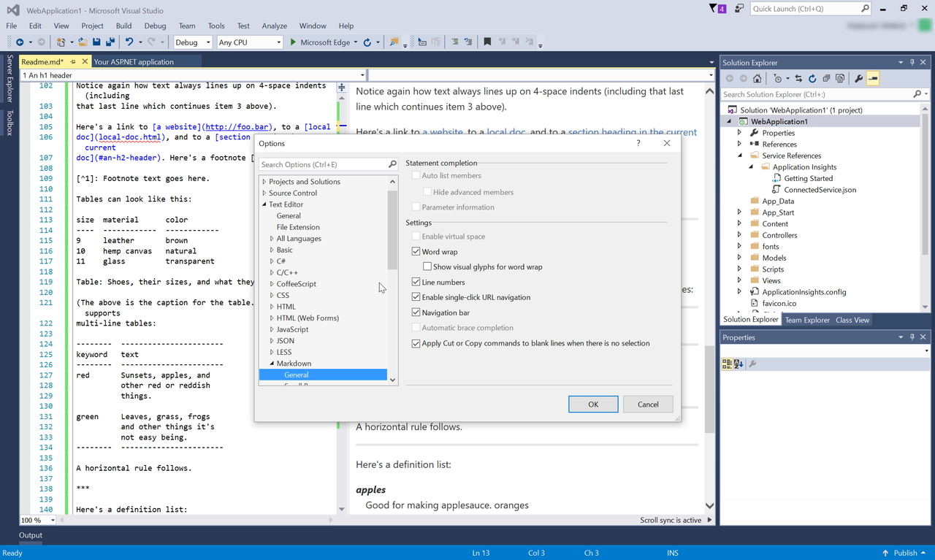The height and width of the screenshot is (560, 935).
Task: Expand the Controllers folder in Solution Explorer
Action: (x=739, y=236)
